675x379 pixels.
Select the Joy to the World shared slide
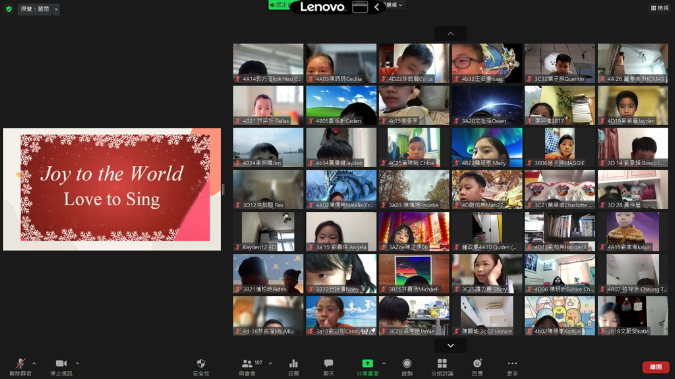[x=112, y=189]
